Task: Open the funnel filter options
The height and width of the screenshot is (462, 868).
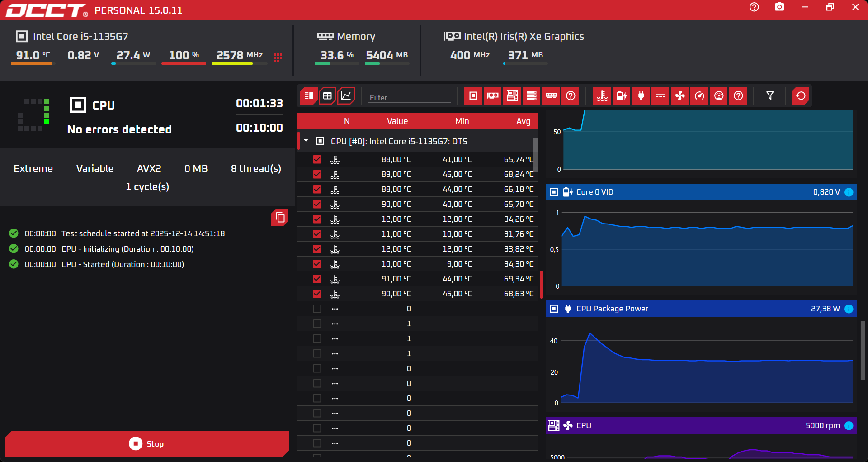Action: pos(770,96)
